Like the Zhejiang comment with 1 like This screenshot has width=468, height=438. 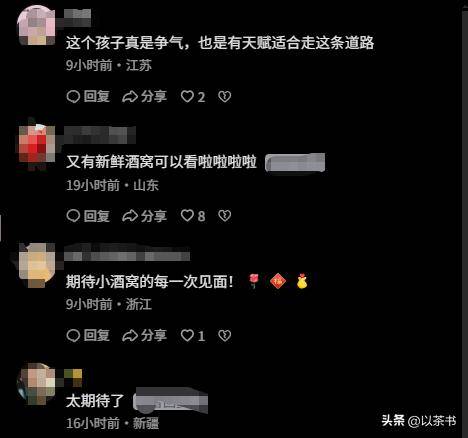(193, 335)
